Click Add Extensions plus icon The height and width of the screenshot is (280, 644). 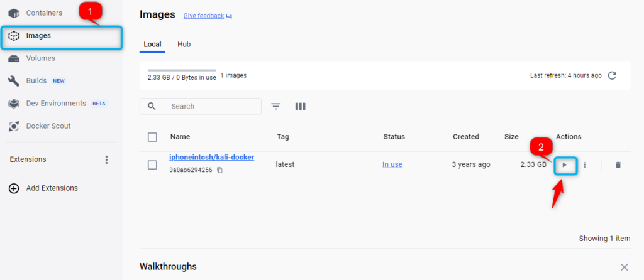(x=14, y=188)
